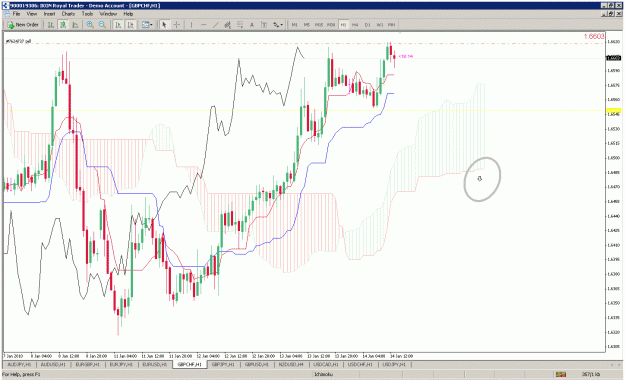This screenshot has height=380, width=625.
Task: Select the arrows drawing tool
Action: 276,25
